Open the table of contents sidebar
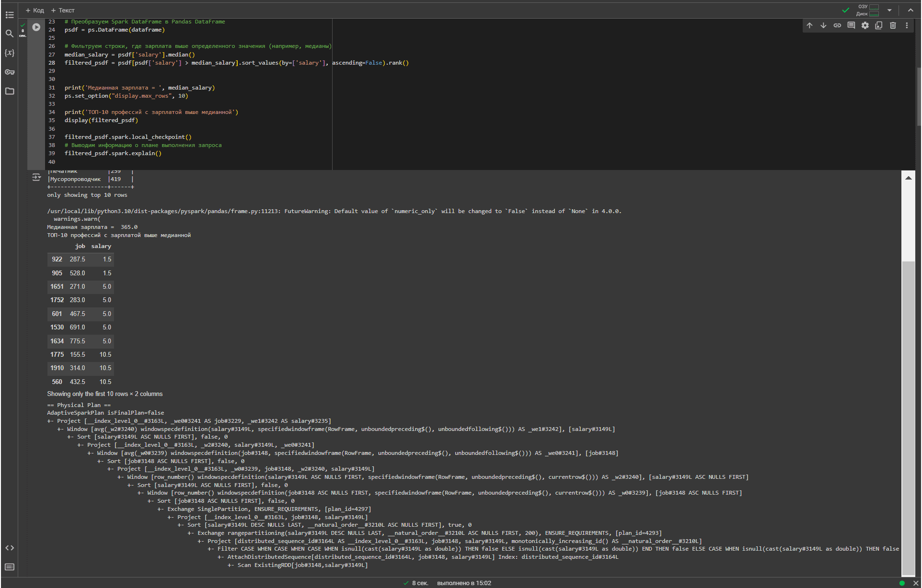The width and height of the screenshot is (922, 588). coord(10,15)
